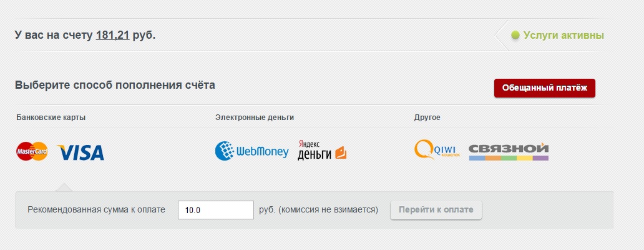The height and width of the screenshot is (250, 644).
Task: Select the MasterCard payment logo
Action: point(32,152)
